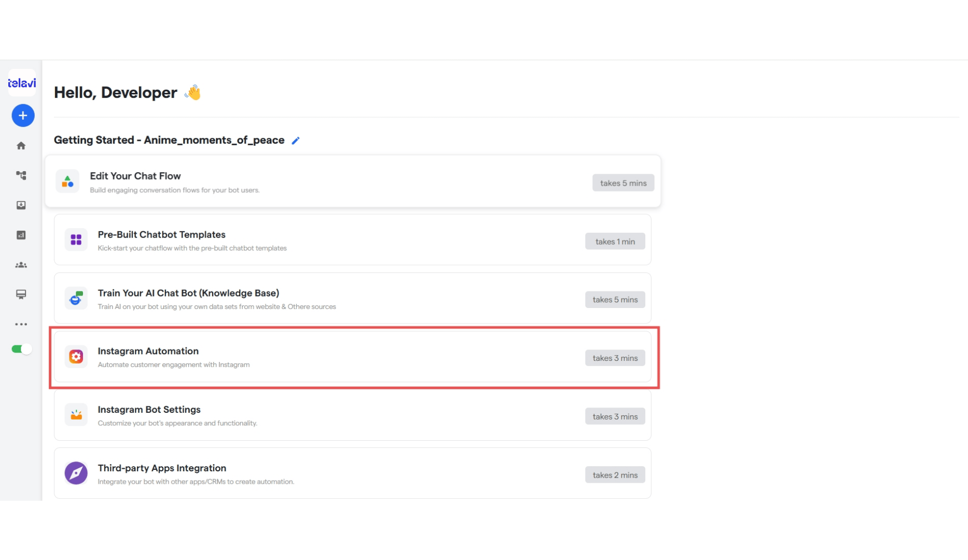Open Train Your AI Chat Bot (Knowledge Base)
Viewport: 968px width, 560px height.
point(189,293)
